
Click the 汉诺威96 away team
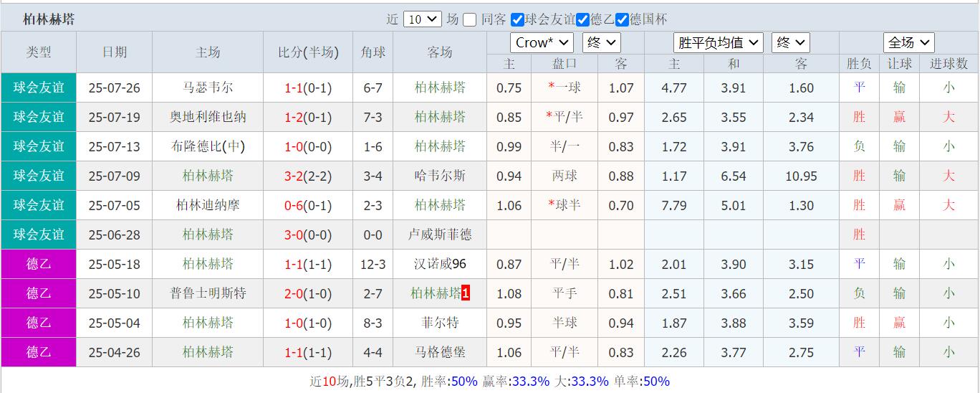click(x=440, y=264)
